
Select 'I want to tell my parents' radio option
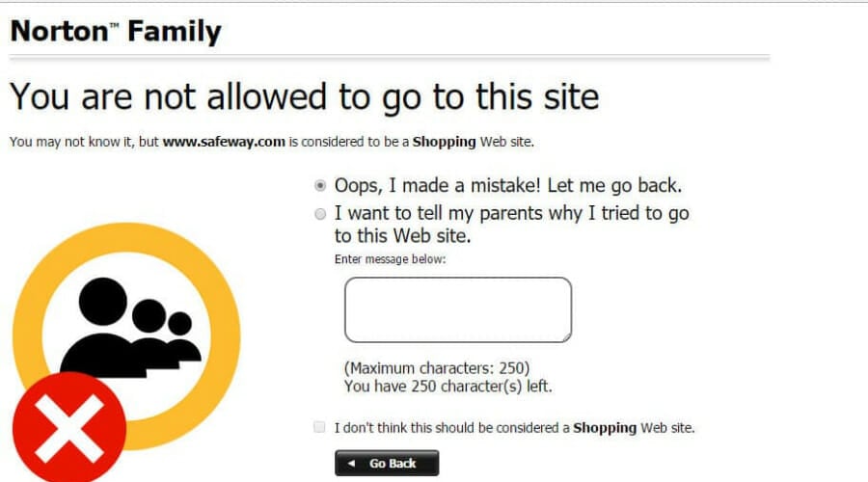320,214
